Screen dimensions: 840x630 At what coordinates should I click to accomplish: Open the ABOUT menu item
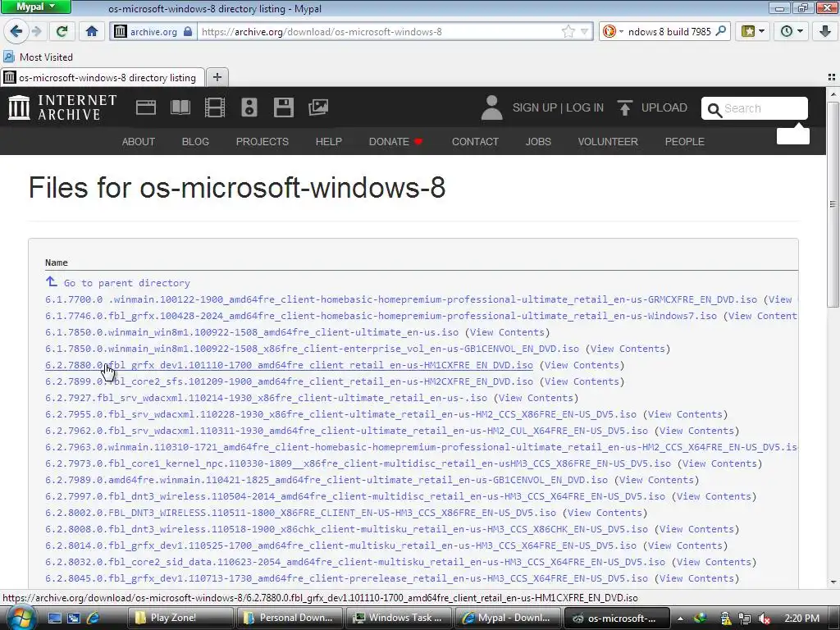pyautogui.click(x=138, y=141)
